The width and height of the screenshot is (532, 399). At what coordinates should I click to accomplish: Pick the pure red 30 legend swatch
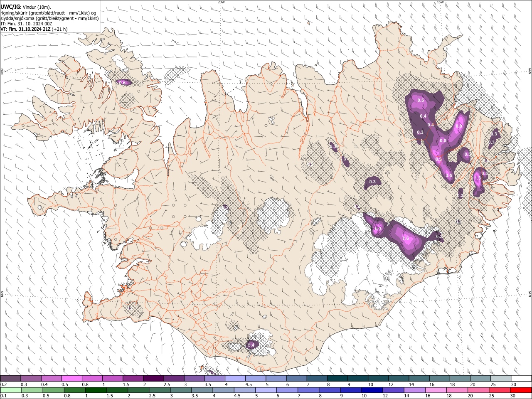(x=521, y=390)
